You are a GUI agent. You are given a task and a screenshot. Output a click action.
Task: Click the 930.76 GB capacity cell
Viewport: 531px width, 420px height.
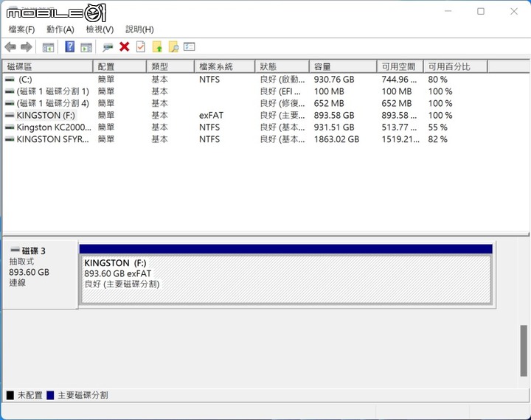[x=334, y=80]
